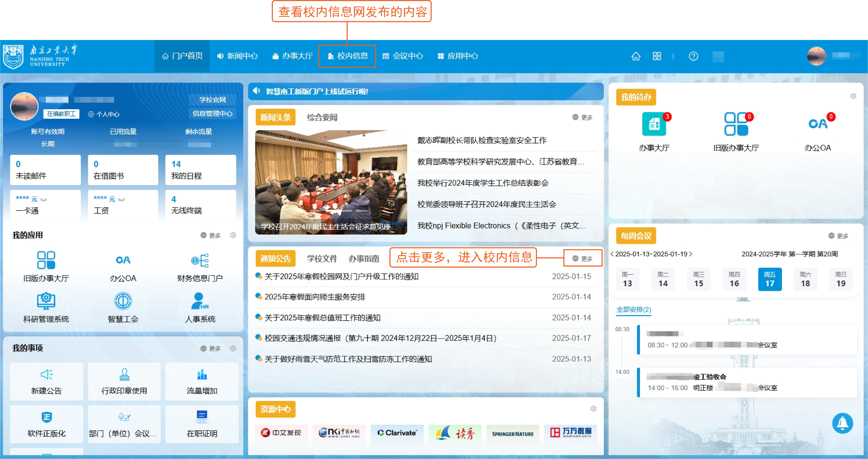Screen dimensions: 868x459
Task: Click the home icon in top bar
Action: click(x=636, y=56)
